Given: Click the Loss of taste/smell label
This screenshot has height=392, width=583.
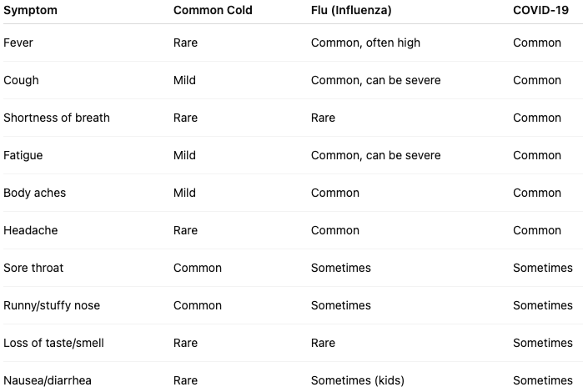Looking at the screenshot, I should [53, 343].
